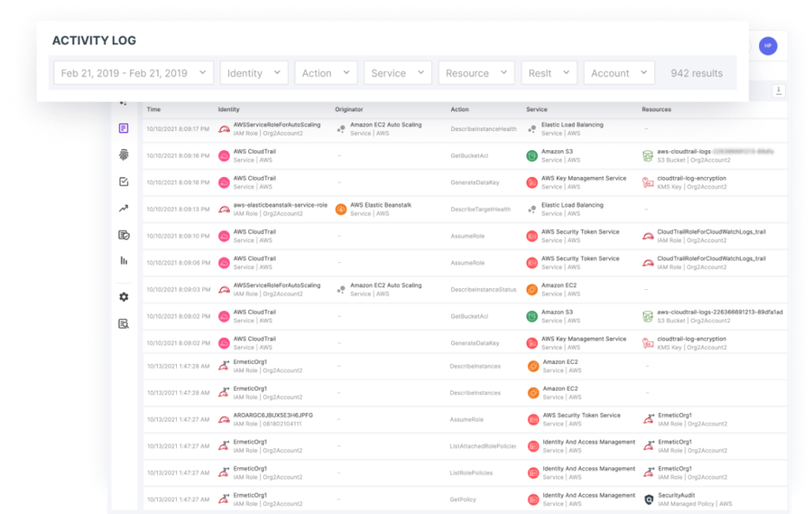Open the Activity Log sidebar icon

[x=123, y=128]
